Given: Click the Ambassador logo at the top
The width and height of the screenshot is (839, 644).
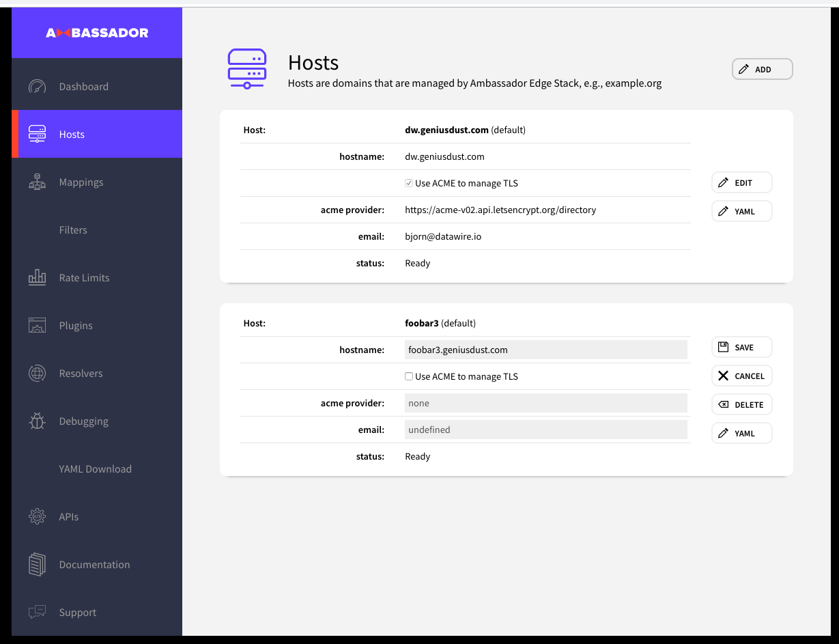Looking at the screenshot, I should (x=97, y=32).
